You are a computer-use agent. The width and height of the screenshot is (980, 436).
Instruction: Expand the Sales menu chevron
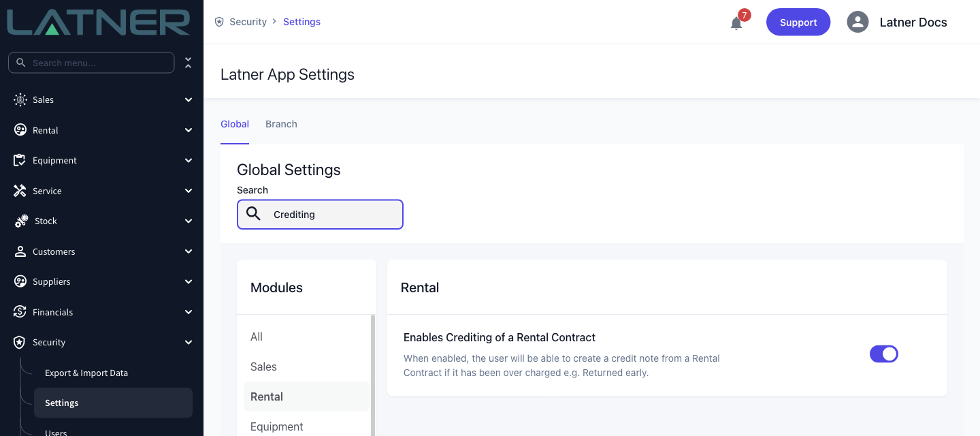point(189,99)
